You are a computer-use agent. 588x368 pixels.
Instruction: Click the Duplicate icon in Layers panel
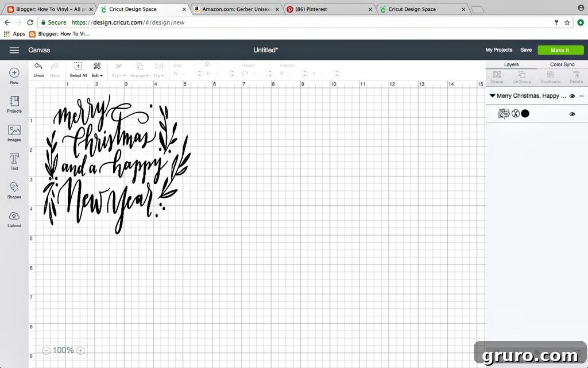[x=550, y=75]
